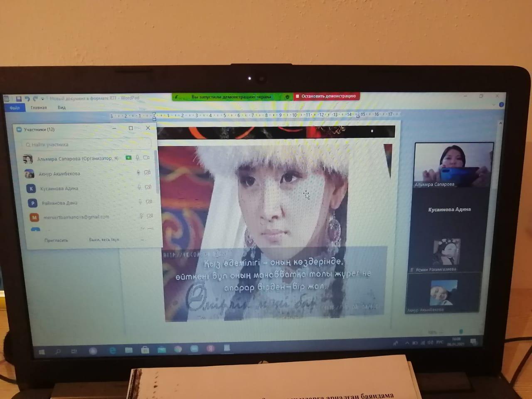Screen dimensions: 532x399
Task: Toggle Альмира Сапарова's camera icon
Action: (146, 158)
